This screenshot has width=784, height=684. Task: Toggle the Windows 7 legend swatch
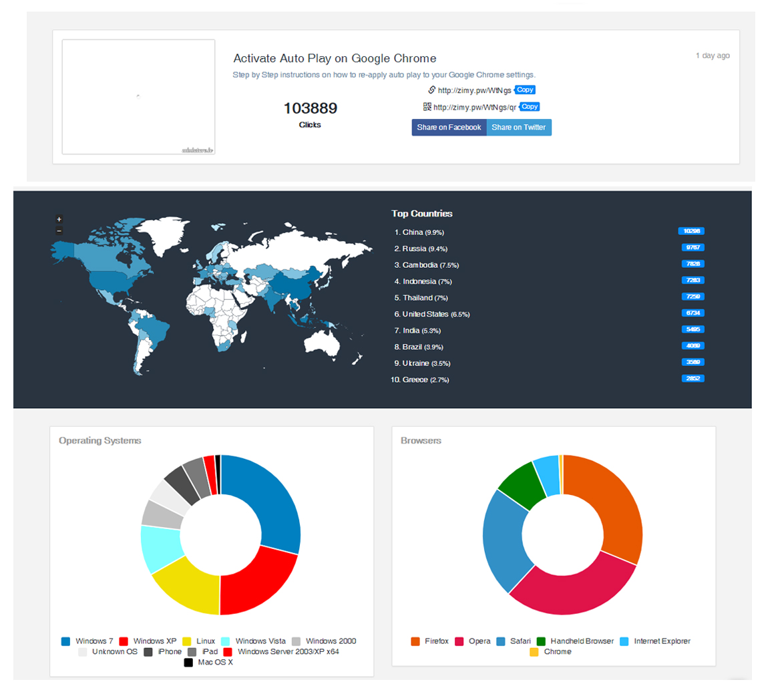pos(65,641)
